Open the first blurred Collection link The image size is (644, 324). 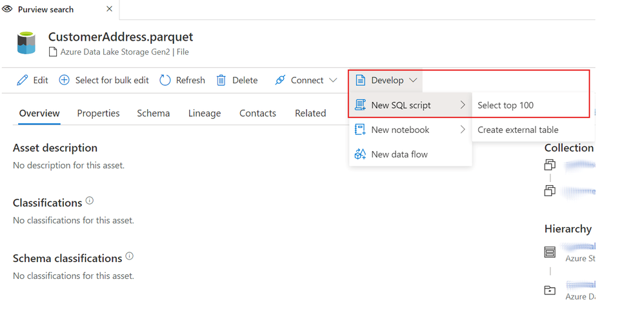click(579, 165)
